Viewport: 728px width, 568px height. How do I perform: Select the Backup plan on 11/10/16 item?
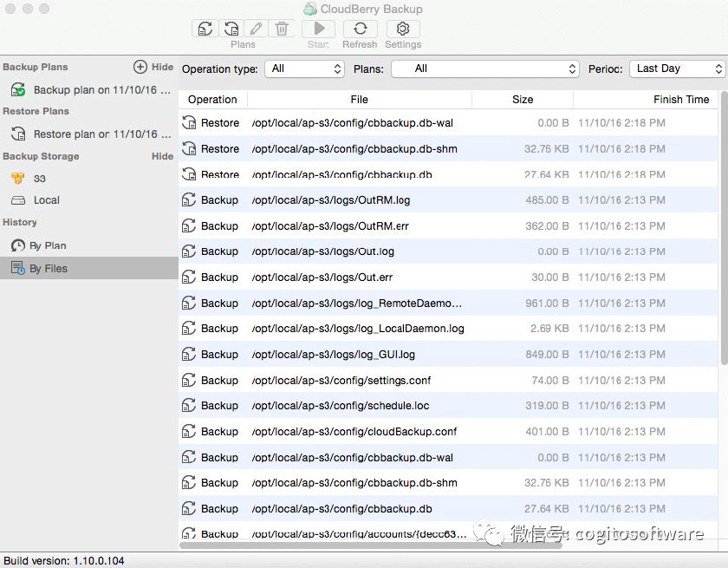coord(90,89)
